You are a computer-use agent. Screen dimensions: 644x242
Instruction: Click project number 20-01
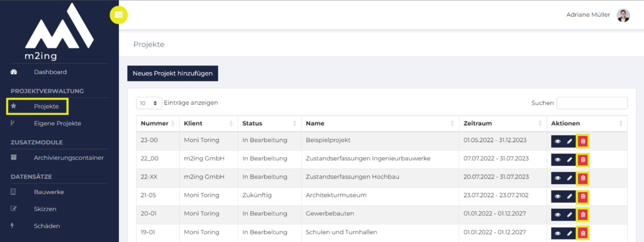(149, 214)
